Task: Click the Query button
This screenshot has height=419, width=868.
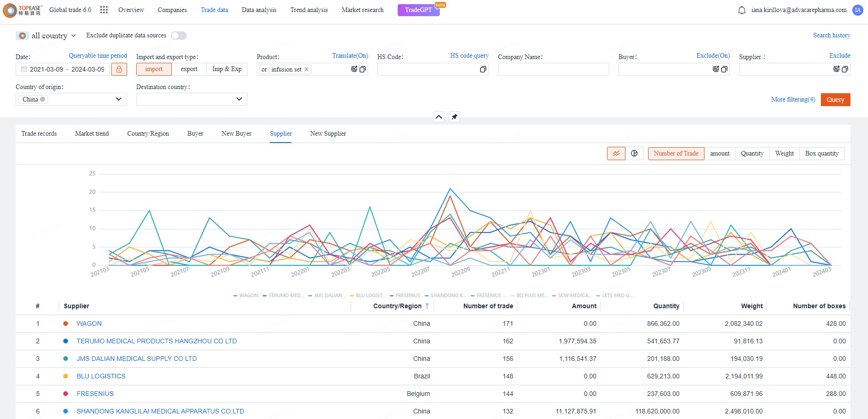Action: [836, 100]
